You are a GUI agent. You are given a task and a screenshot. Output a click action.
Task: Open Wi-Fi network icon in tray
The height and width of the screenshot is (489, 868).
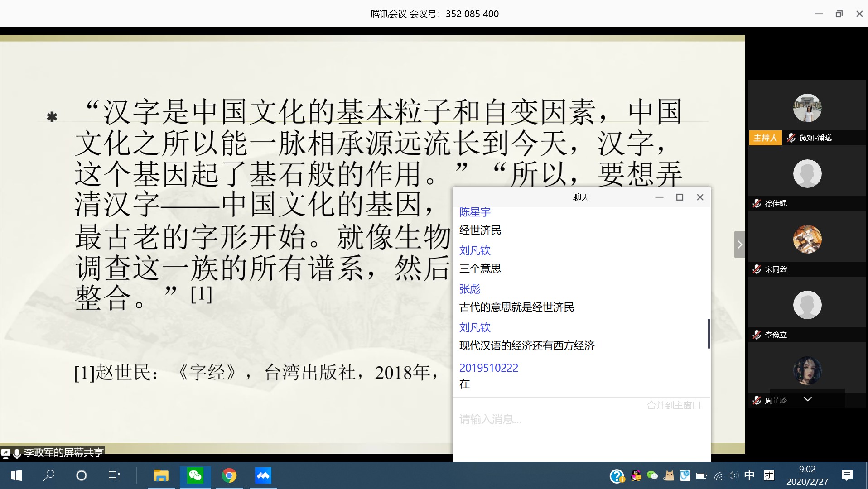pos(718,476)
